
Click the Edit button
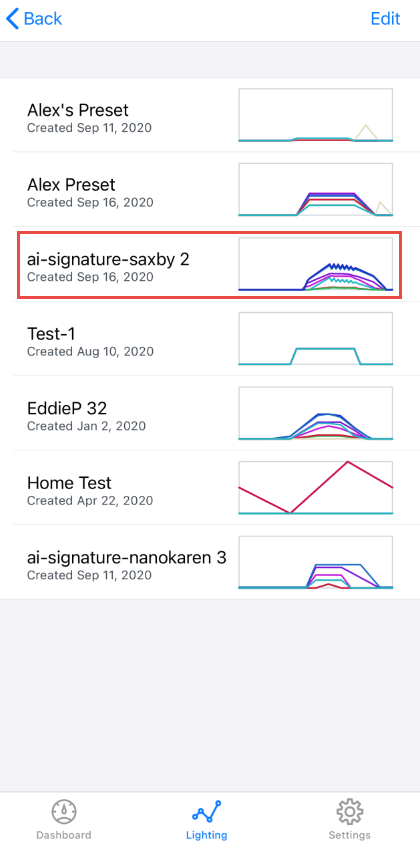point(386,19)
